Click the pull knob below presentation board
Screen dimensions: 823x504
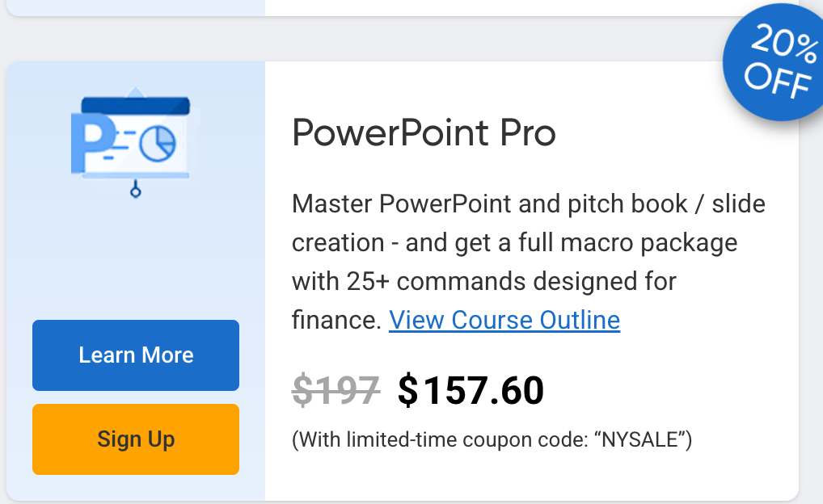tap(136, 190)
